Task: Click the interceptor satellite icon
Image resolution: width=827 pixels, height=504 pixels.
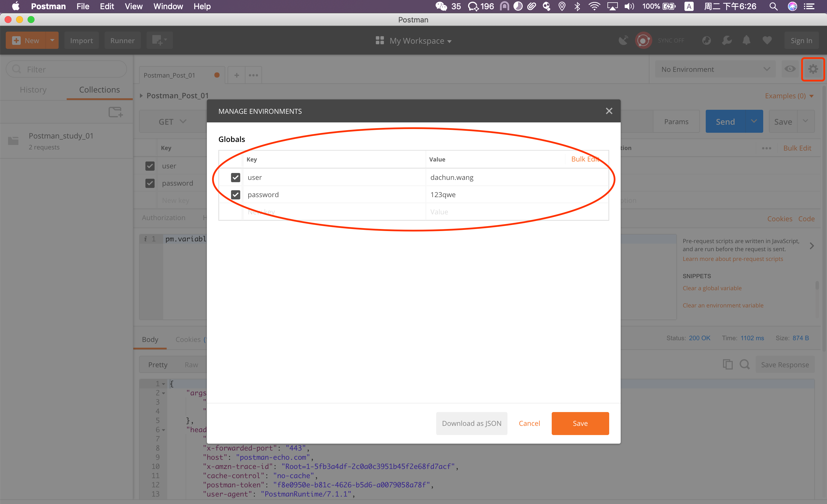Action: click(623, 40)
